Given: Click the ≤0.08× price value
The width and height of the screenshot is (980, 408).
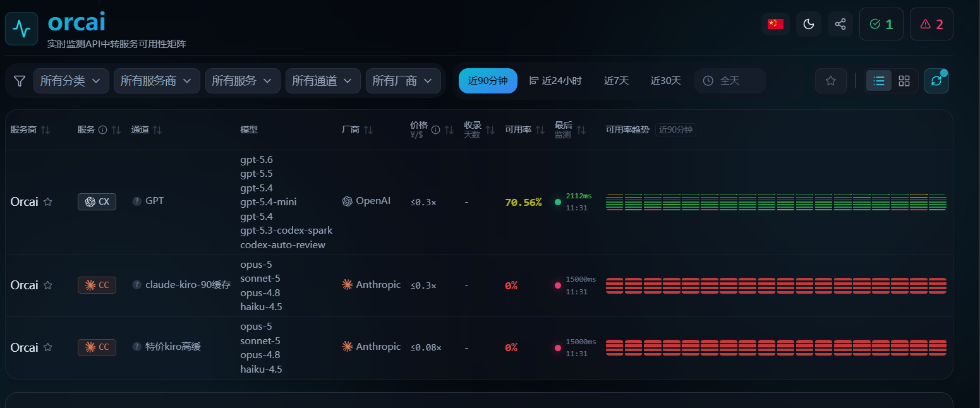Looking at the screenshot, I should 426,347.
